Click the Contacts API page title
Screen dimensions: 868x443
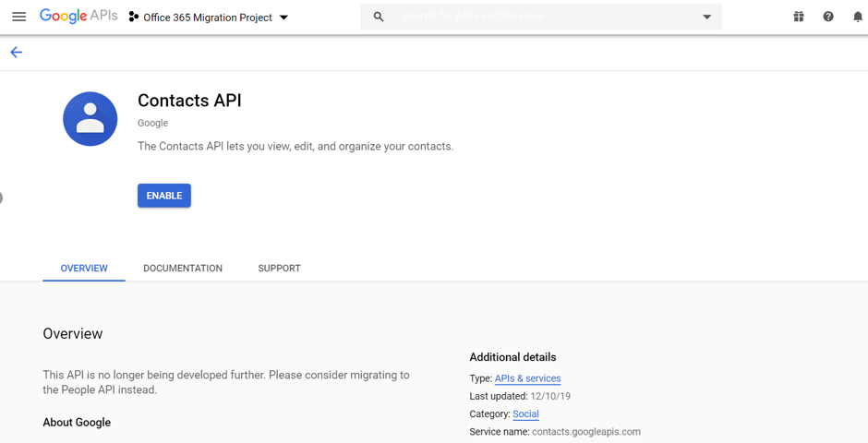pos(189,101)
